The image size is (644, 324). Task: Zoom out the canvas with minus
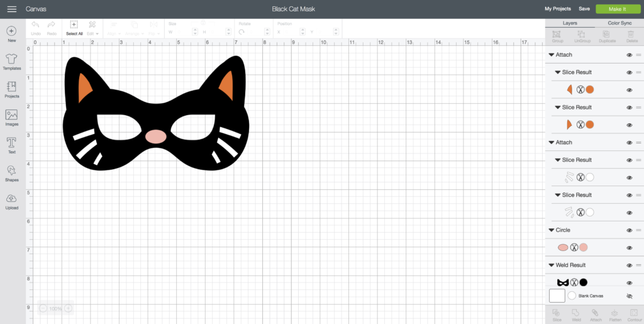(43, 308)
